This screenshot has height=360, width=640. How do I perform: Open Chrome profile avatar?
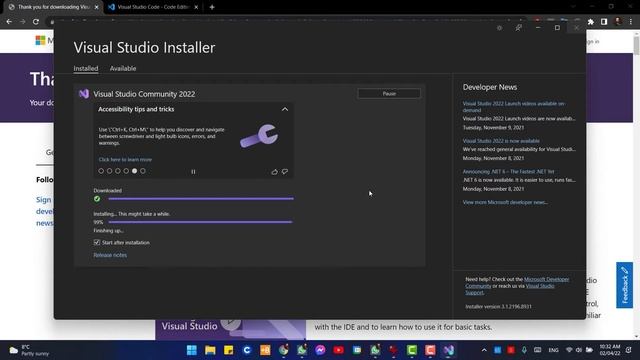point(618,22)
